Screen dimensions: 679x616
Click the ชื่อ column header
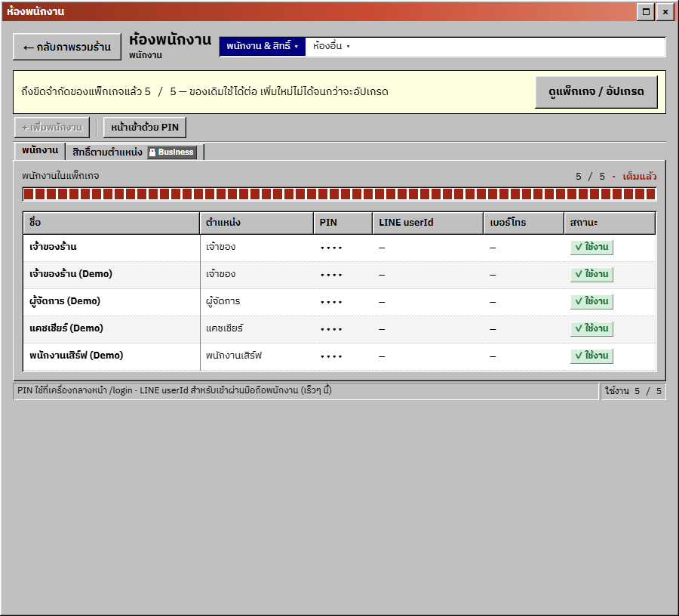click(112, 223)
